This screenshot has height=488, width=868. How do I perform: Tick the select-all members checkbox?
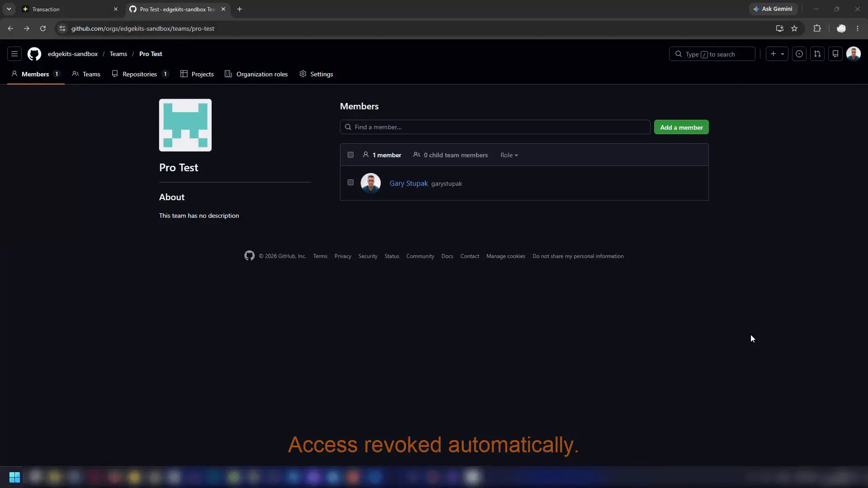pos(350,155)
